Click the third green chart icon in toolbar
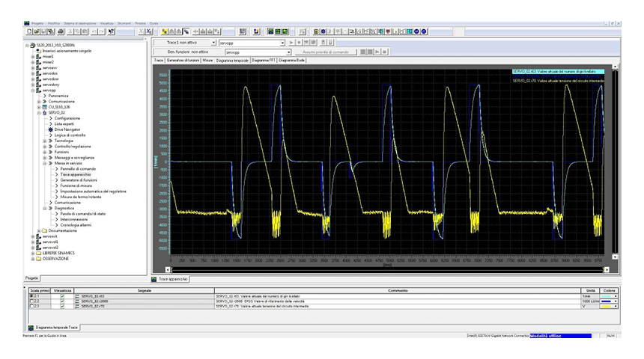The width and height of the screenshot is (644, 359). point(285,31)
